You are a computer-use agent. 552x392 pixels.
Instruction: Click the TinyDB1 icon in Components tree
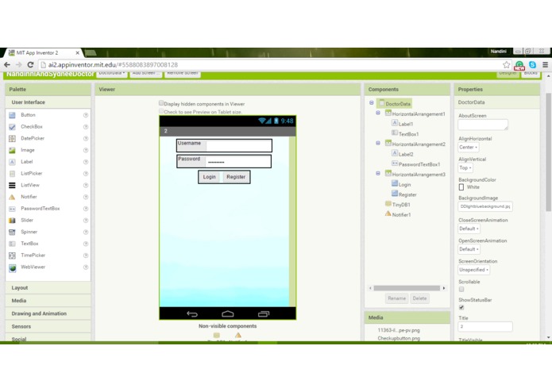tap(388, 204)
